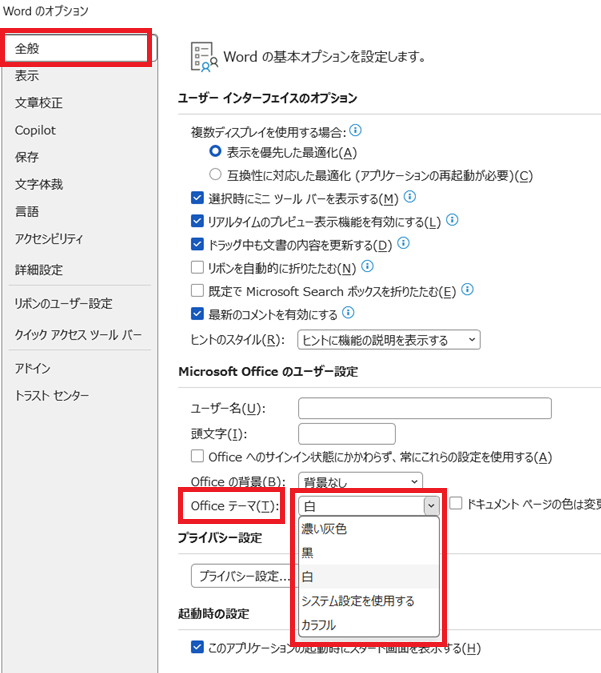Enable Microsoft Search ボックスを折りたたむ checkbox
Viewport: 601px width, 673px height.
[197, 290]
